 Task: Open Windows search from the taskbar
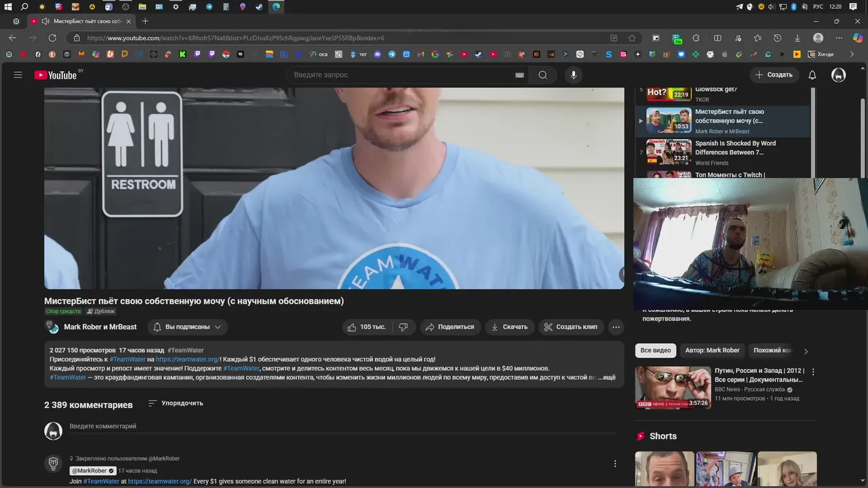point(25,7)
